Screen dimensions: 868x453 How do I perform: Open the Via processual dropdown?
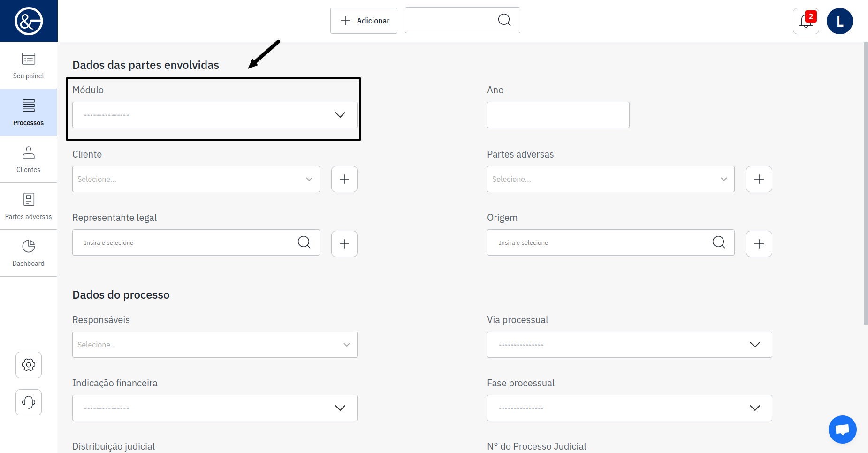coord(629,345)
